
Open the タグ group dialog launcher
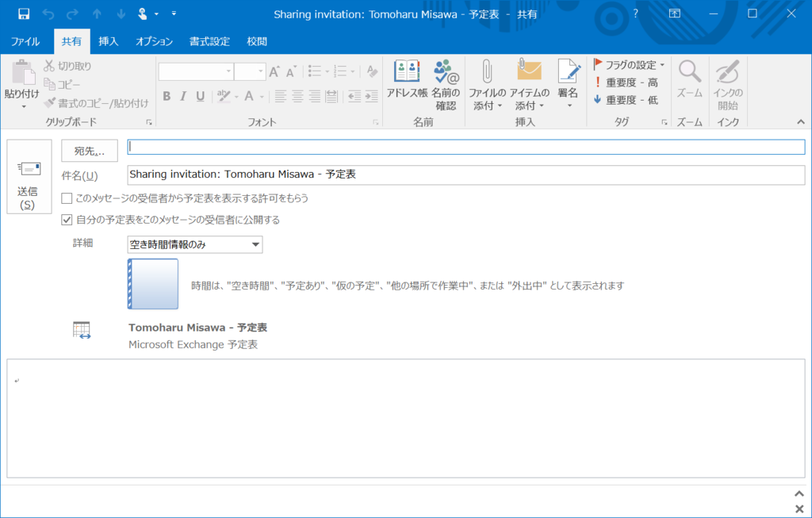tap(665, 122)
